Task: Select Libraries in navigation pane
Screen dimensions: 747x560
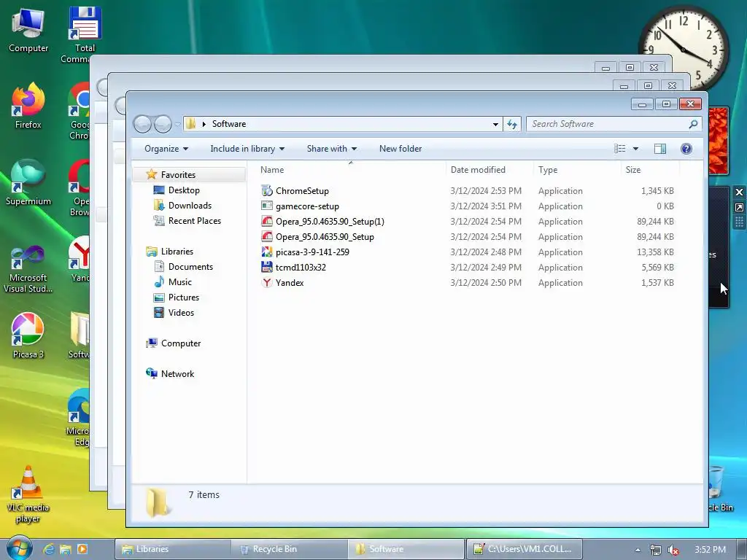Action: (177, 252)
